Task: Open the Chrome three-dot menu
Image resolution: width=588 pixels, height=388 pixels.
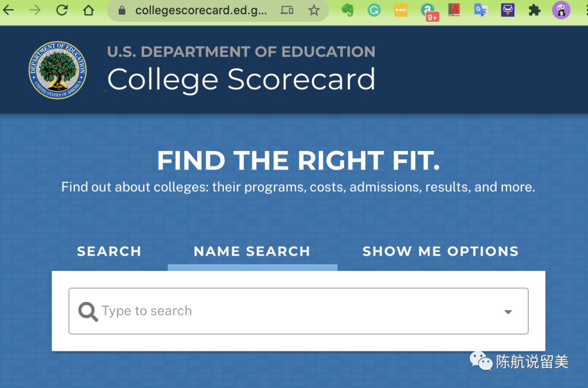Action: (x=583, y=10)
